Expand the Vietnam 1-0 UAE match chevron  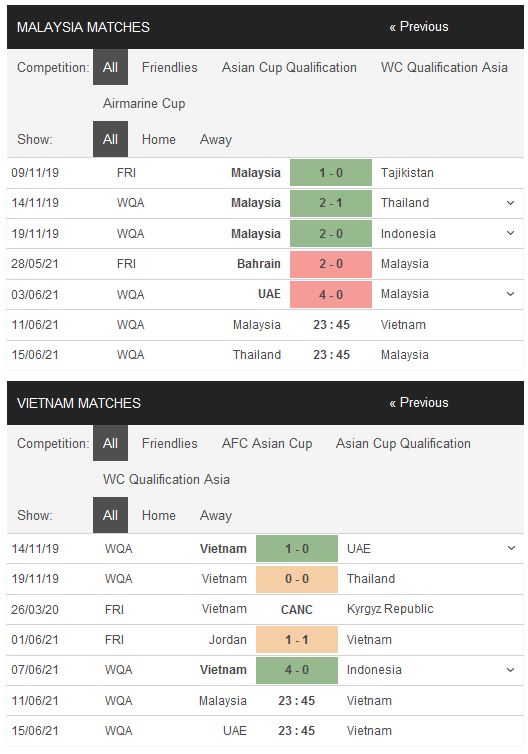(511, 548)
